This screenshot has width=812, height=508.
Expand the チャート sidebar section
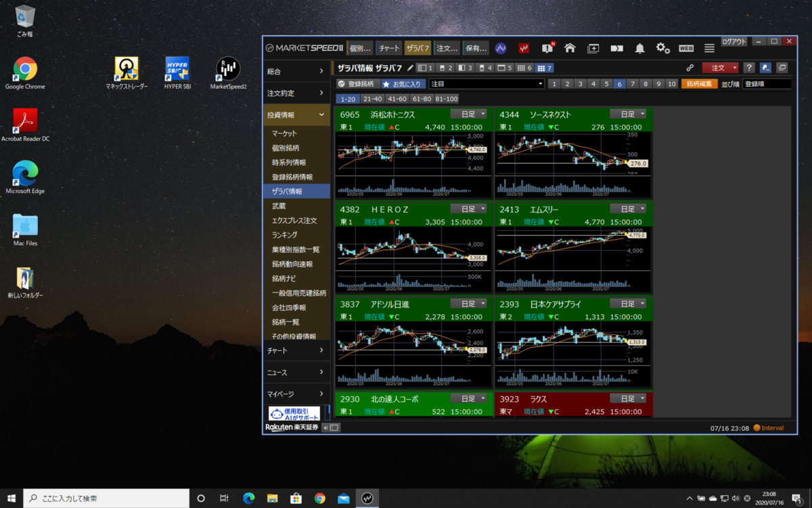coord(296,350)
